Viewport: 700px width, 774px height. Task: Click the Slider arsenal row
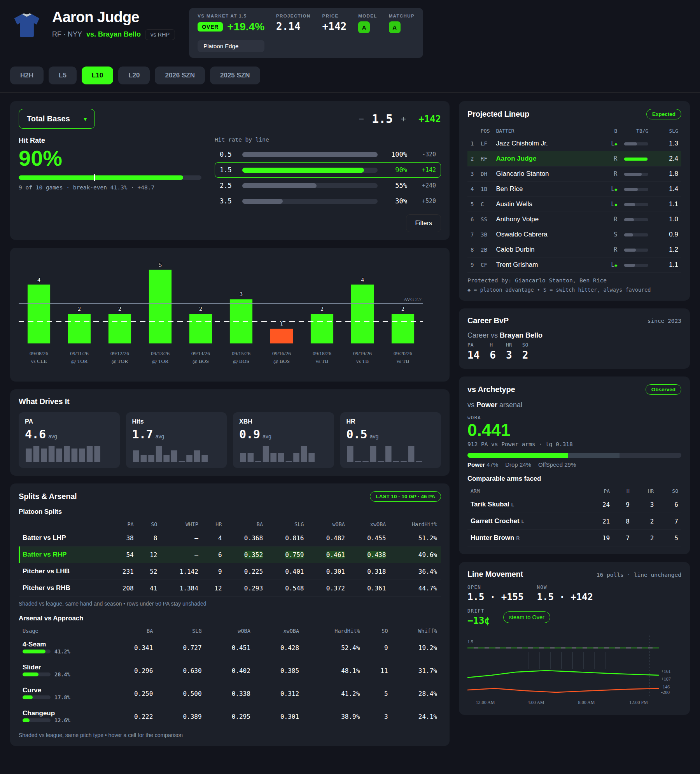coord(230,671)
